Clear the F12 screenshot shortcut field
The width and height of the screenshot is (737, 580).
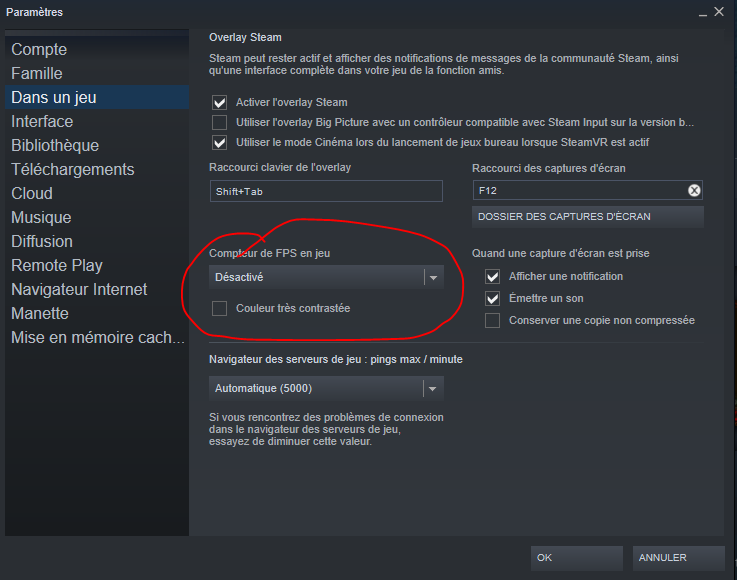point(694,190)
